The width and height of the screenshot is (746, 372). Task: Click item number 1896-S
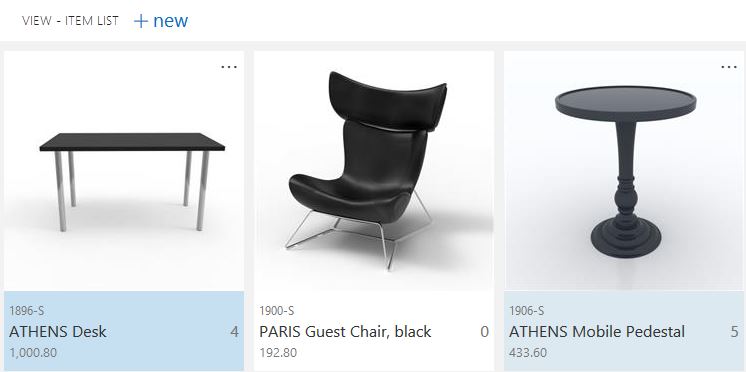pos(27,311)
